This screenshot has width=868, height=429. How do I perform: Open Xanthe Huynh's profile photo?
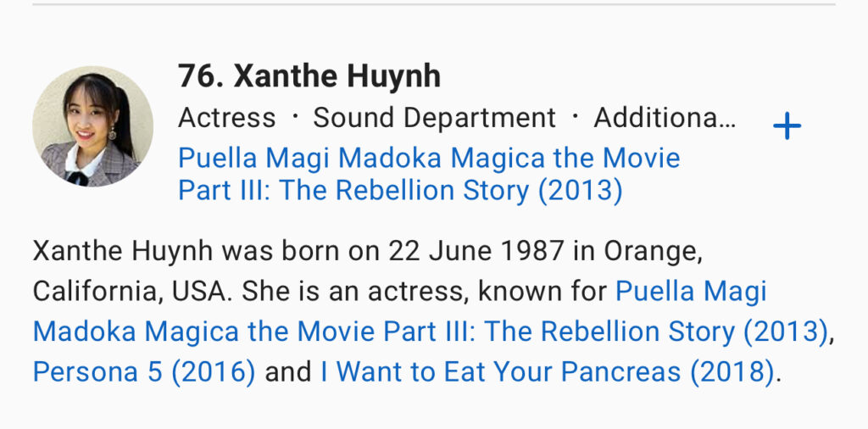(92, 126)
